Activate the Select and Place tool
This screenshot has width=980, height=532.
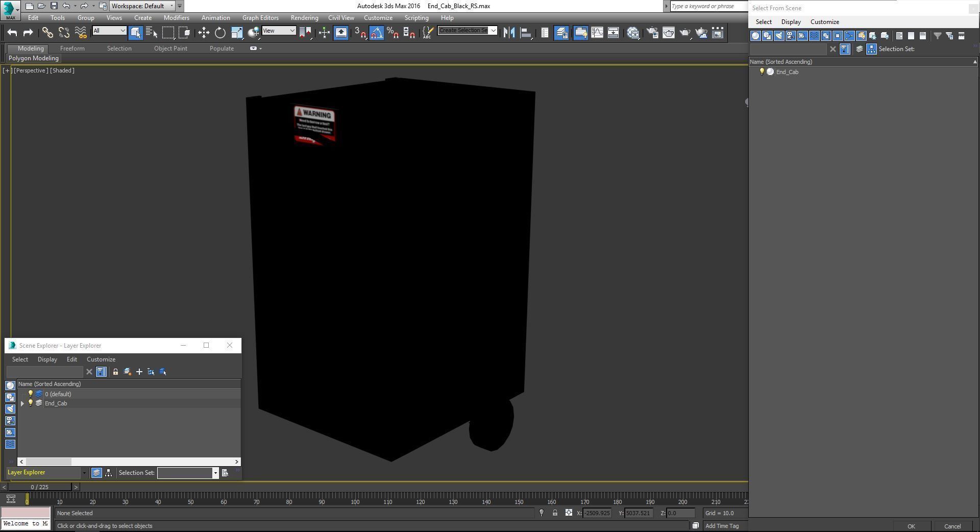(x=253, y=33)
